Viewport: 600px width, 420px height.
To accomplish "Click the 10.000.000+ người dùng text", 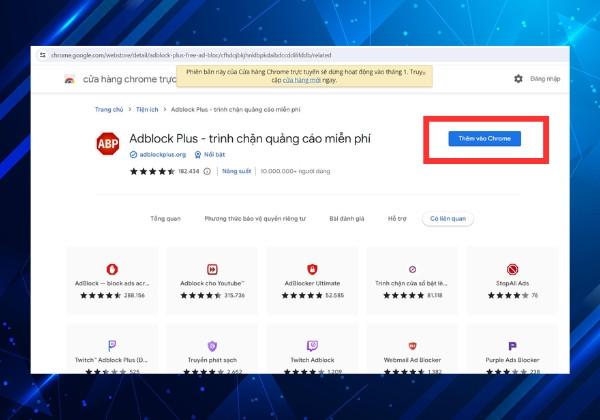I will tap(295, 171).
